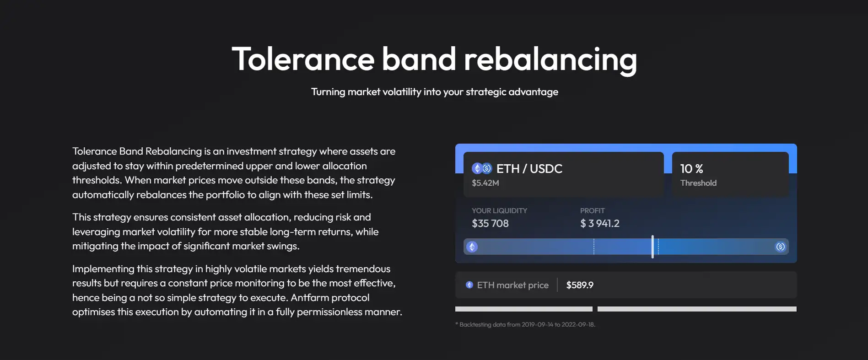Click the 10 % Threshold card
This screenshot has width=868, height=360.
click(x=730, y=175)
